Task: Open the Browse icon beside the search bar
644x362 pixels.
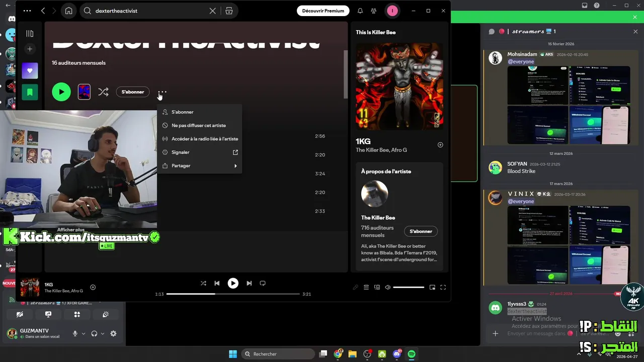Action: click(x=229, y=11)
